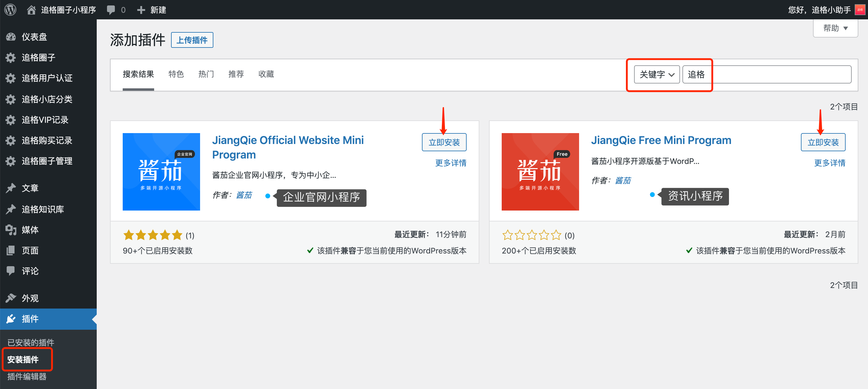Click author 酱茄 on the Official Website plugin
Viewport: 868px width, 389px height.
(244, 195)
